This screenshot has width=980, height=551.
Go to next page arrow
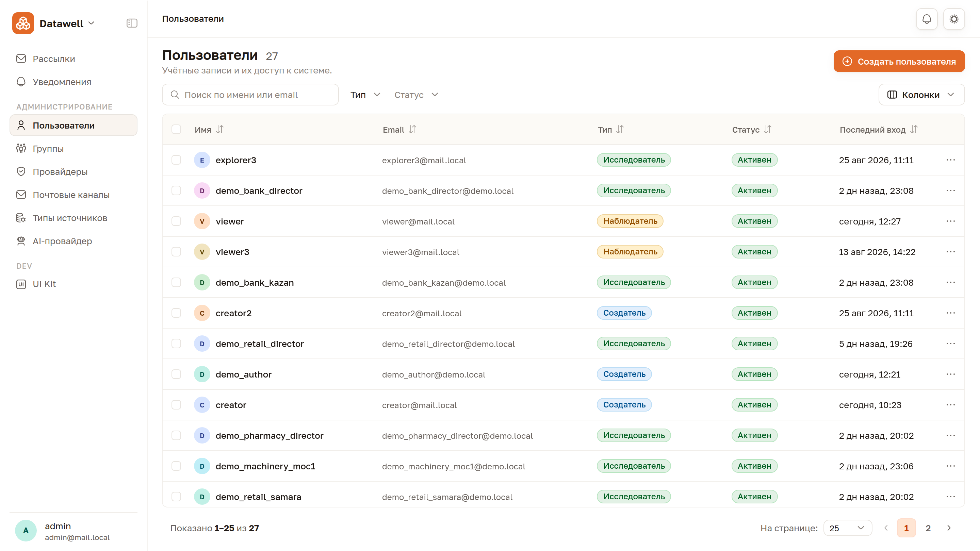click(x=949, y=528)
